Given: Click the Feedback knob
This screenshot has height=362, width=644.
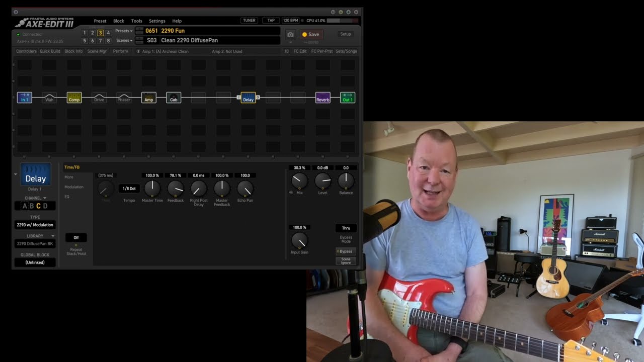Looking at the screenshot, I should point(176,189).
